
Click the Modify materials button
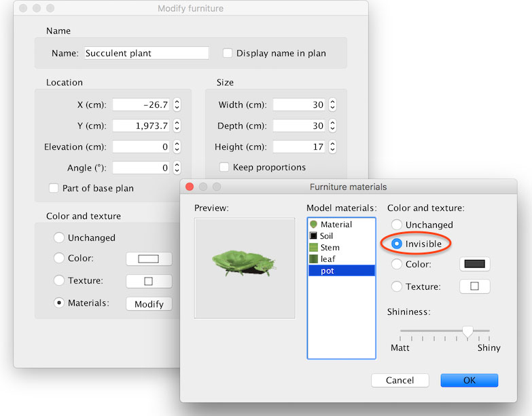pyautogui.click(x=149, y=304)
